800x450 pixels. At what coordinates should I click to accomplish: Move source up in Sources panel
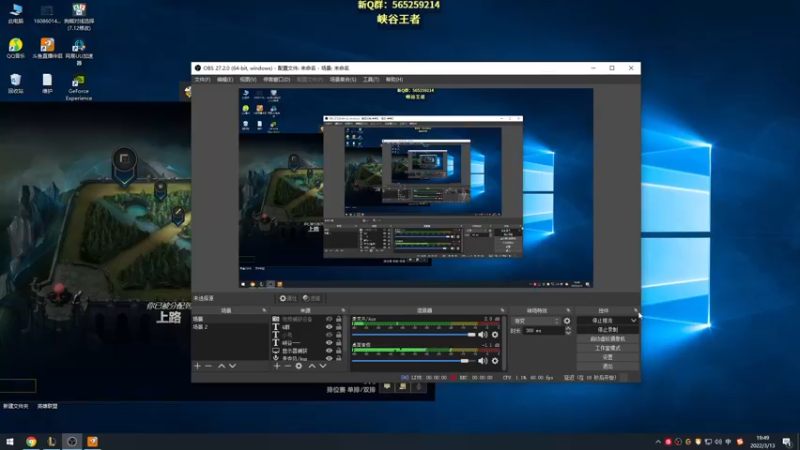point(312,366)
